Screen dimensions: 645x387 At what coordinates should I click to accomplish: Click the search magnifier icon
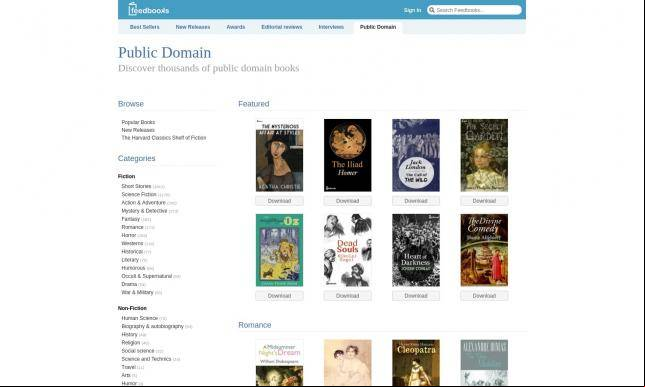(x=432, y=10)
